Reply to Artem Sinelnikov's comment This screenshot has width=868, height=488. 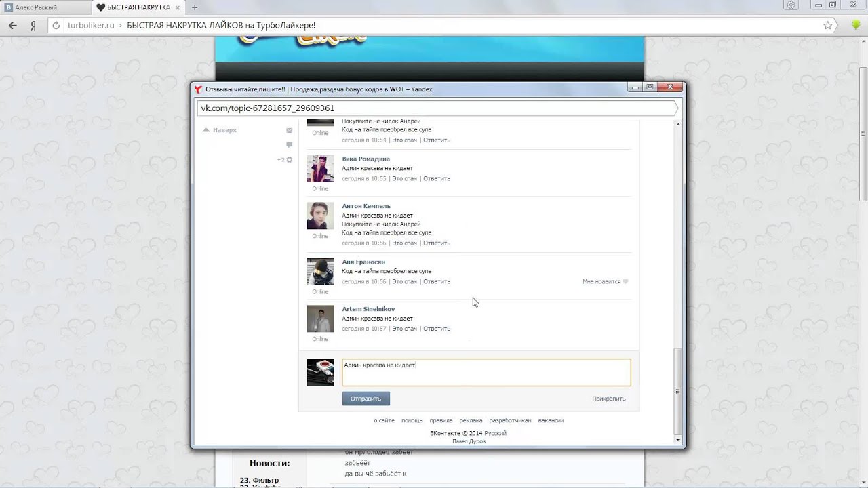(x=437, y=329)
